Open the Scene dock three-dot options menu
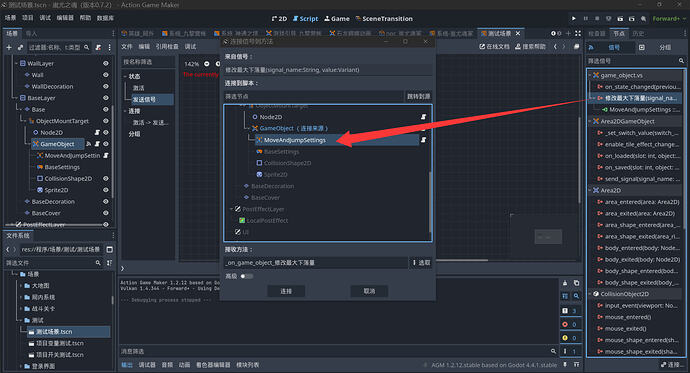 click(109, 47)
